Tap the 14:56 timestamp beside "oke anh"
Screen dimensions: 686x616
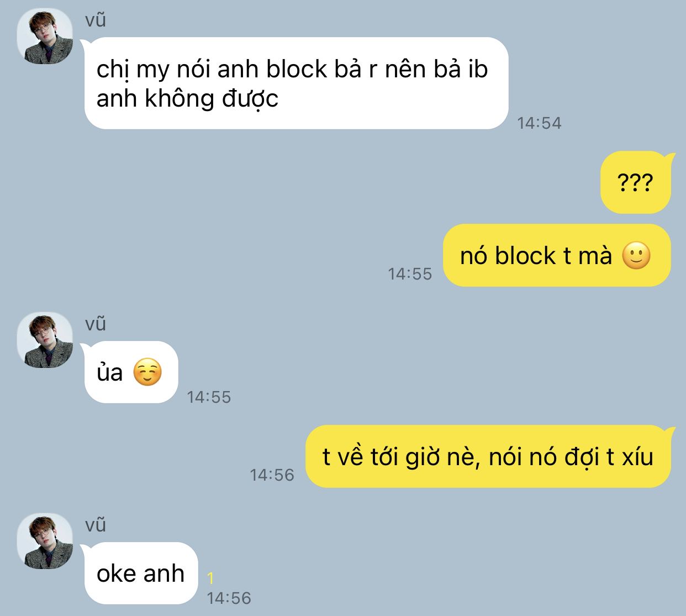coord(229,598)
